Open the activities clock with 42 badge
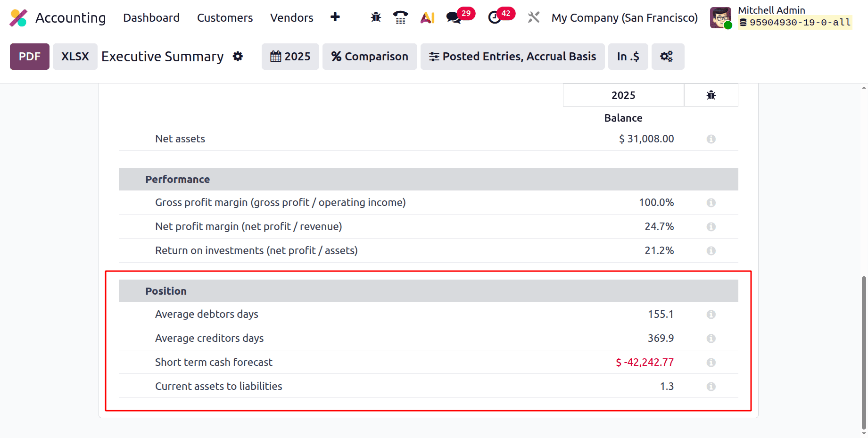 point(494,17)
